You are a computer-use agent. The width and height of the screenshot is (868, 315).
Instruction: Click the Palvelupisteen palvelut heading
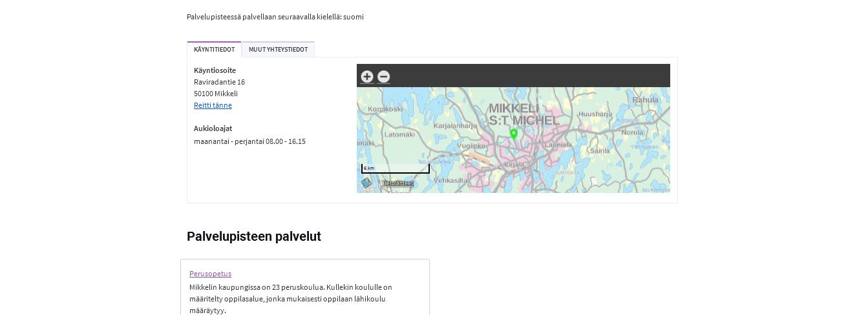click(254, 236)
